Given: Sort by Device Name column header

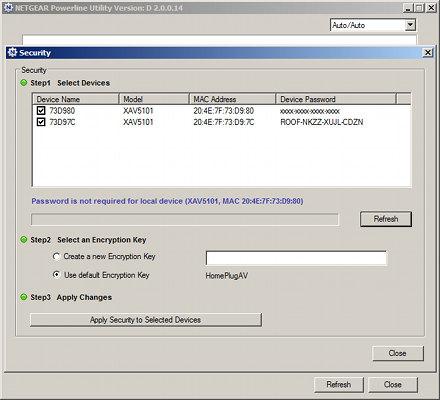Looking at the screenshot, I should [x=76, y=99].
